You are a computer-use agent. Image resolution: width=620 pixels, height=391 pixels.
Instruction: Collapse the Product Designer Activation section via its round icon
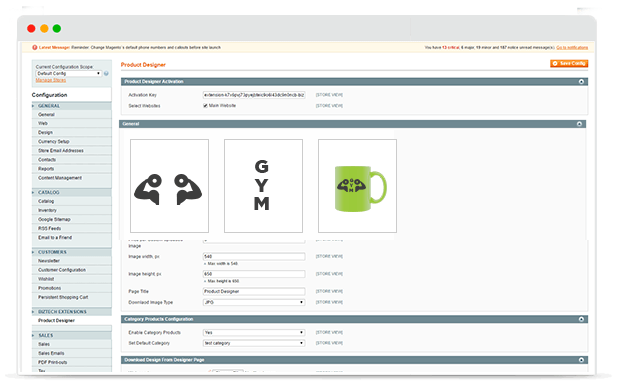[x=581, y=81]
